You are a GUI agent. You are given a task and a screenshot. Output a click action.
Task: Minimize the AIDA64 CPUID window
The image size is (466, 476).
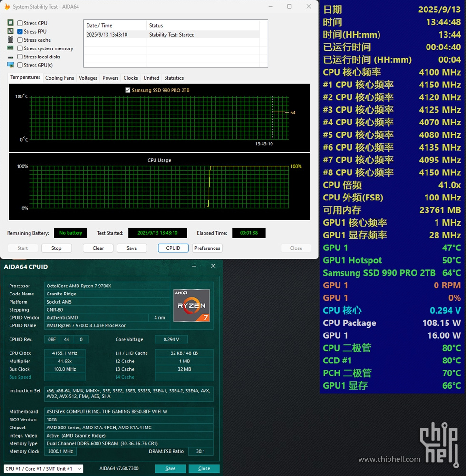[x=194, y=266]
